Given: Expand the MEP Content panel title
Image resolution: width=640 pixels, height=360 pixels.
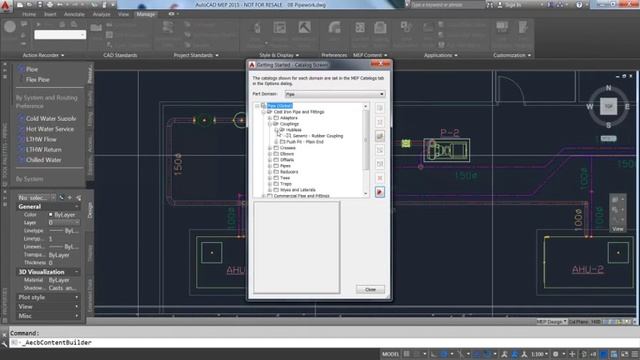Looking at the screenshot, I should [x=370, y=55].
